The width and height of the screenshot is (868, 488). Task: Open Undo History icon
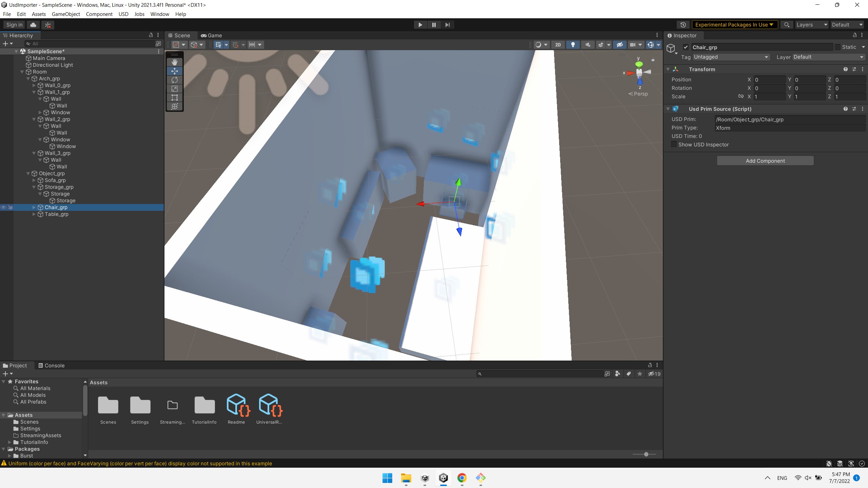(x=683, y=25)
